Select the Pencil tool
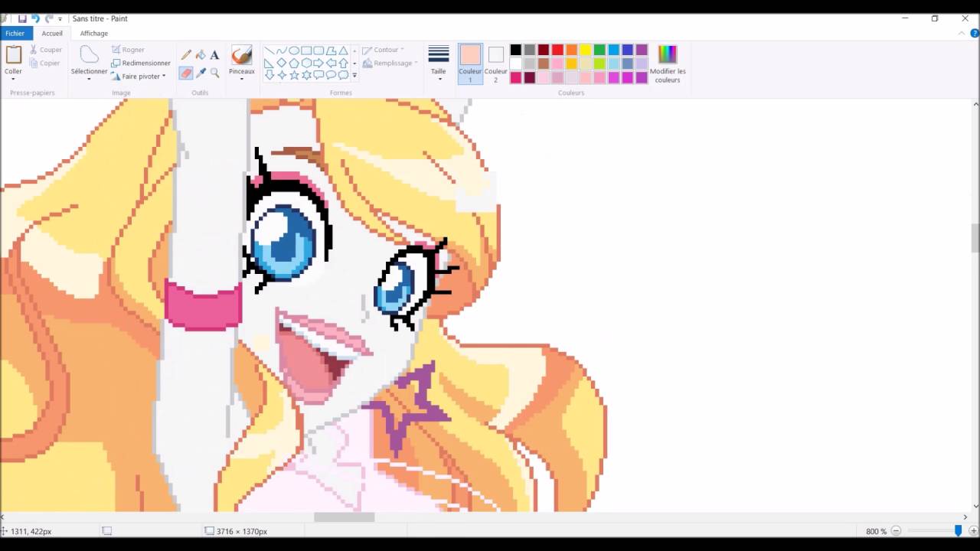Image resolution: width=980 pixels, height=551 pixels. click(x=186, y=55)
